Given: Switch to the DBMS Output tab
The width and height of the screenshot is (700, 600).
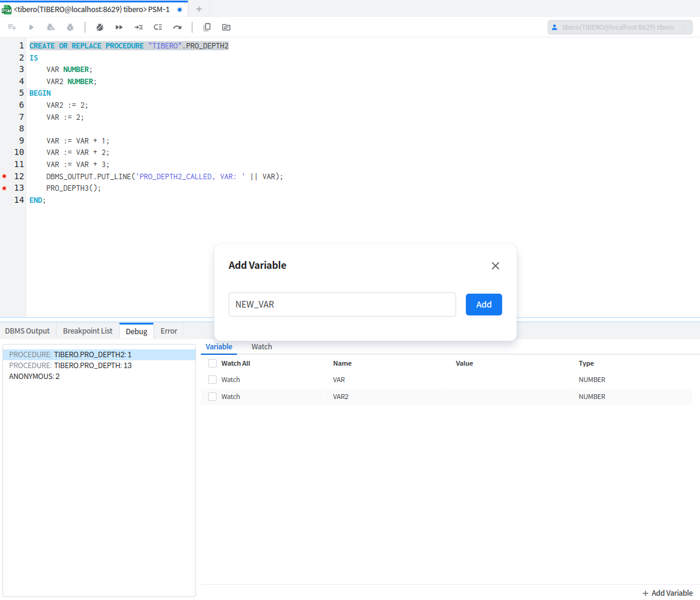Looking at the screenshot, I should click(27, 331).
